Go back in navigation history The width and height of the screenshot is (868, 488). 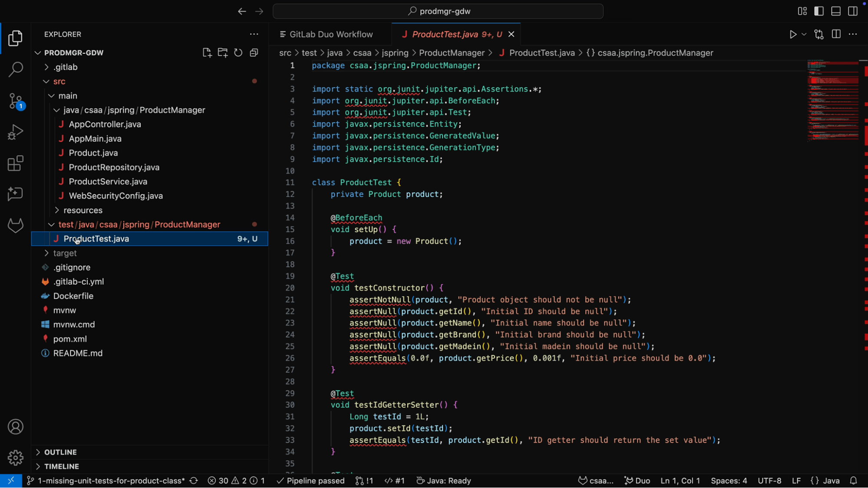242,11
